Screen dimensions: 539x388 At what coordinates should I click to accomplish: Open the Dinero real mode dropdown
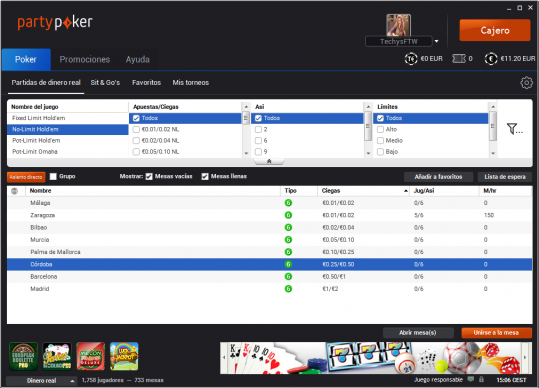pos(41,380)
